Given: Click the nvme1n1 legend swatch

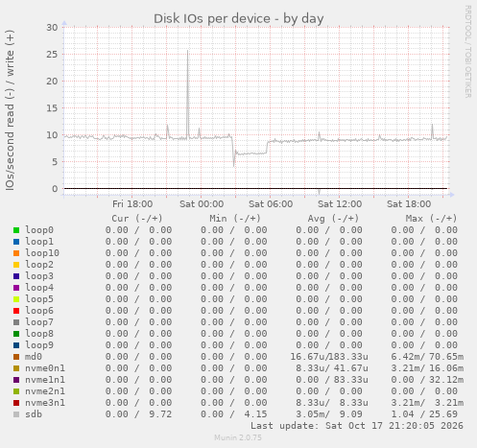Looking at the screenshot, I should [x=16, y=380].
